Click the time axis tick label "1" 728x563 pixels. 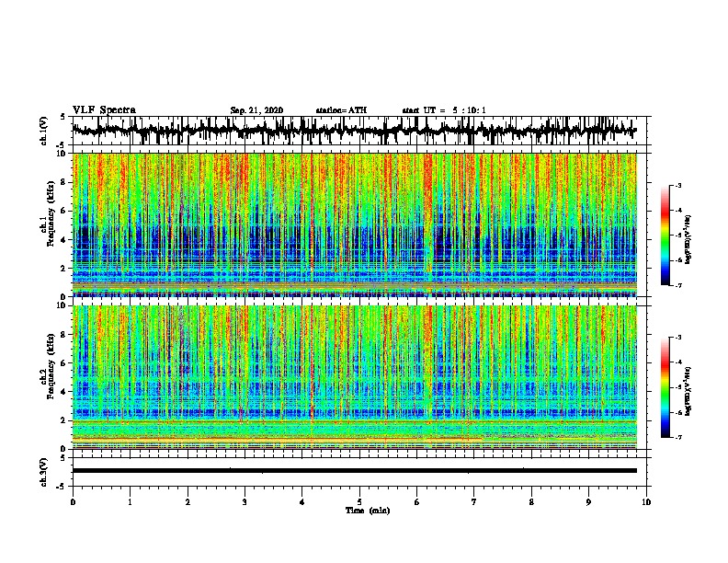(130, 502)
